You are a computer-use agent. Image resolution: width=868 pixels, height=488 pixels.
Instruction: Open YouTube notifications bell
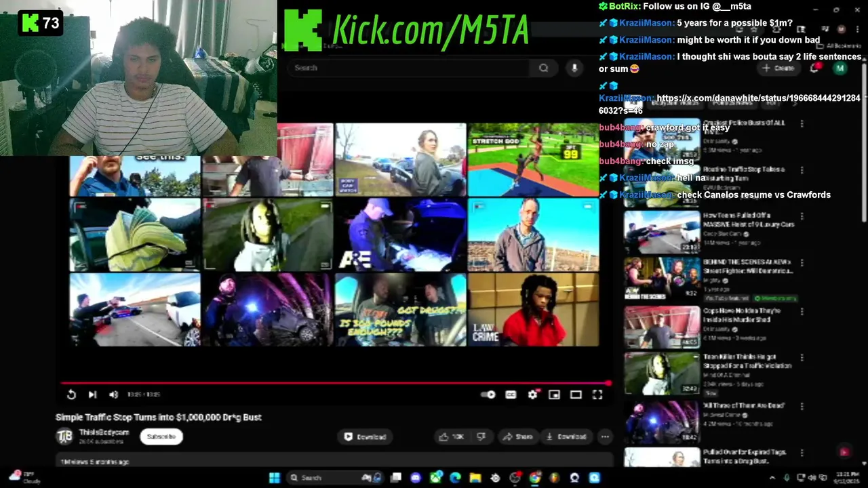click(x=816, y=68)
